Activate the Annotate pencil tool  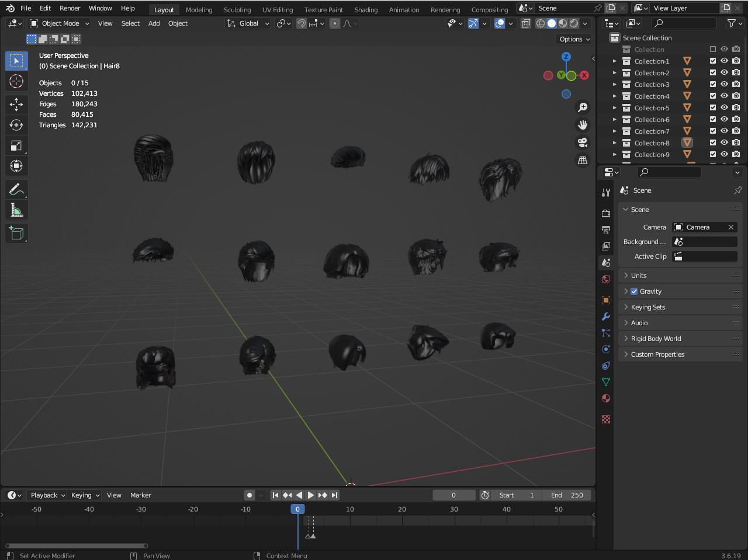coord(16,190)
